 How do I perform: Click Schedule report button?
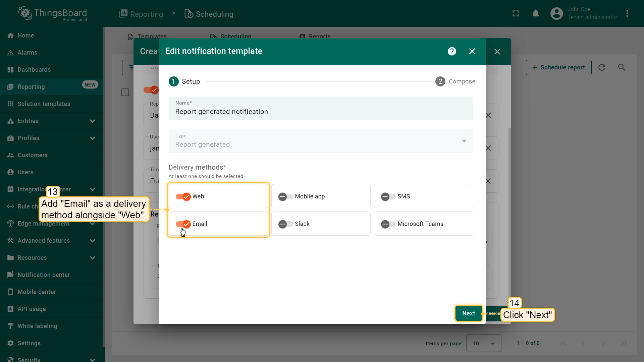click(x=558, y=67)
